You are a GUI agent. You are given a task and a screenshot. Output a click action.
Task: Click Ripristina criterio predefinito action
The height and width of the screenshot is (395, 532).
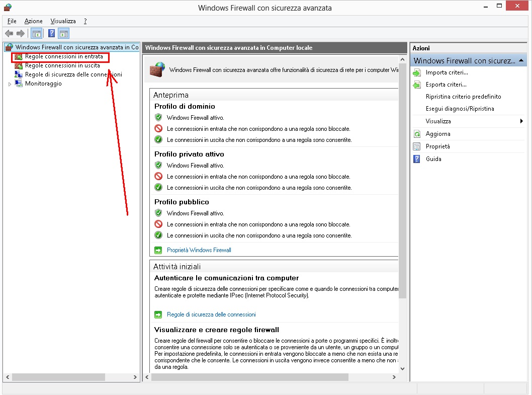(463, 97)
